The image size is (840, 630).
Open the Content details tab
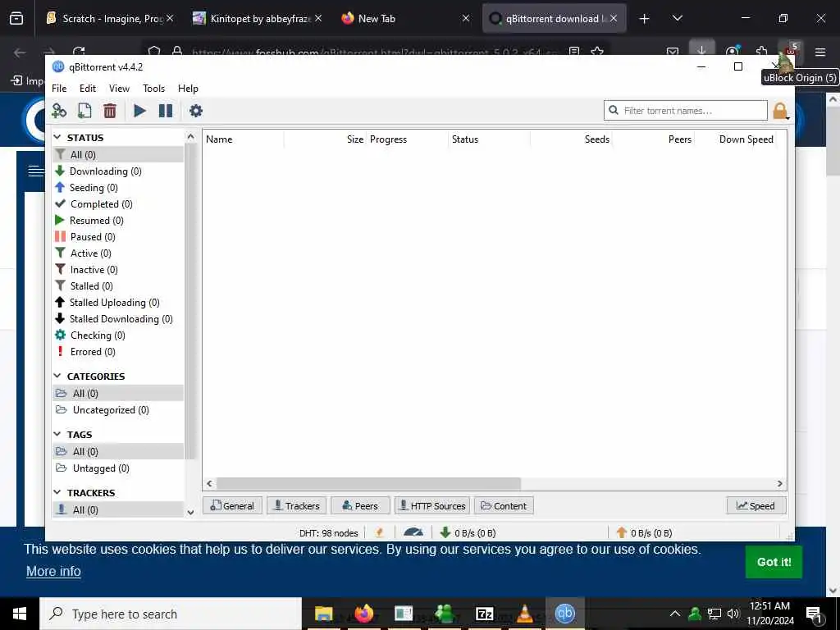click(x=504, y=505)
